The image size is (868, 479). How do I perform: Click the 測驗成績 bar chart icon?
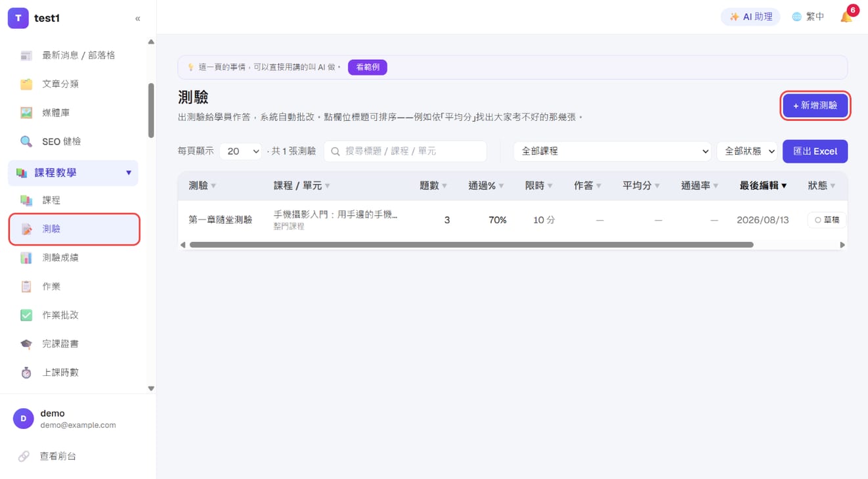pos(26,258)
